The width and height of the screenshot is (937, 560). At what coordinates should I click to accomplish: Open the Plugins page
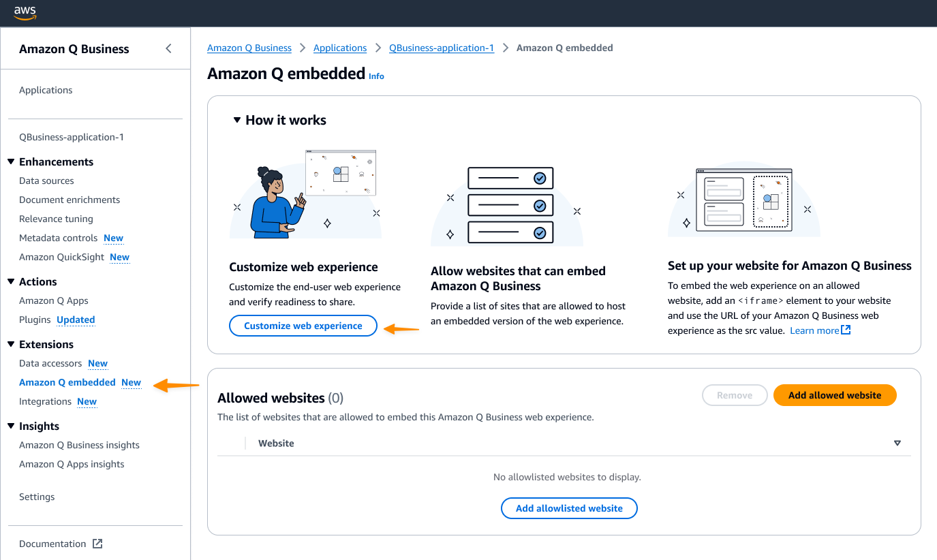point(35,320)
